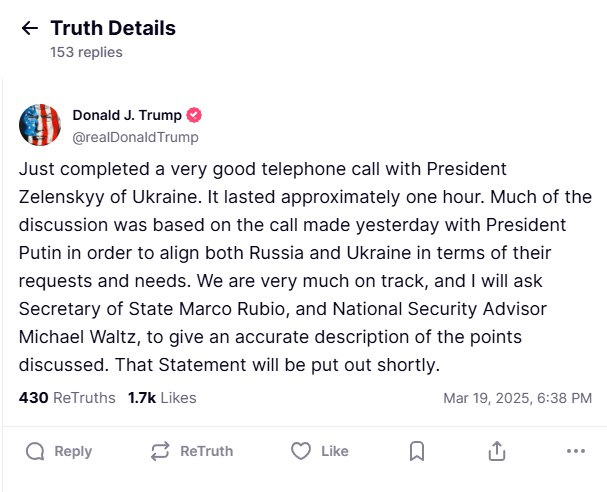Open the share upload icon

click(x=496, y=451)
